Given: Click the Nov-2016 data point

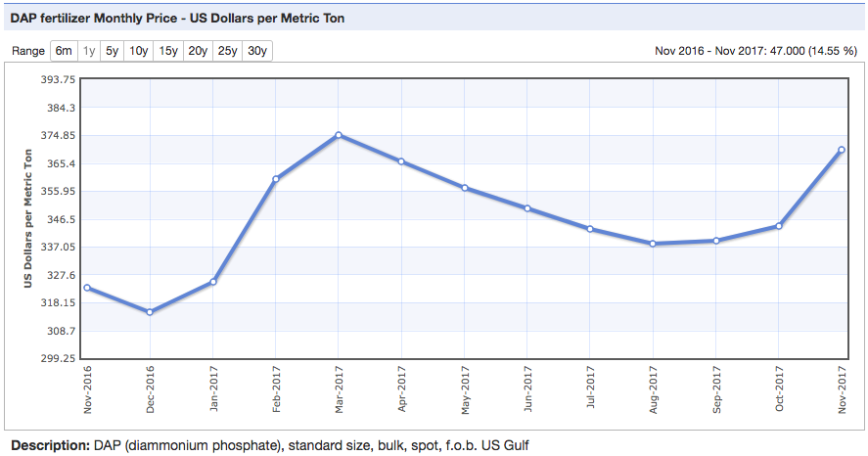Looking at the screenshot, I should point(87,288).
